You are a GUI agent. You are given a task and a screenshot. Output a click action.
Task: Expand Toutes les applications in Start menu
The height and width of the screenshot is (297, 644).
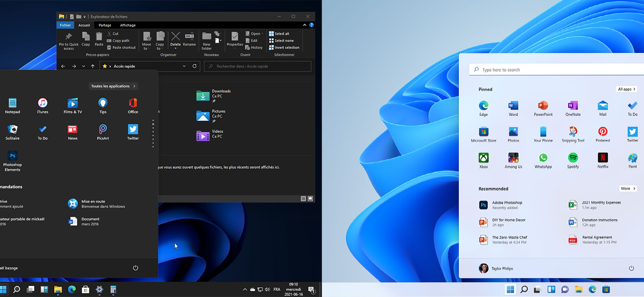(113, 86)
